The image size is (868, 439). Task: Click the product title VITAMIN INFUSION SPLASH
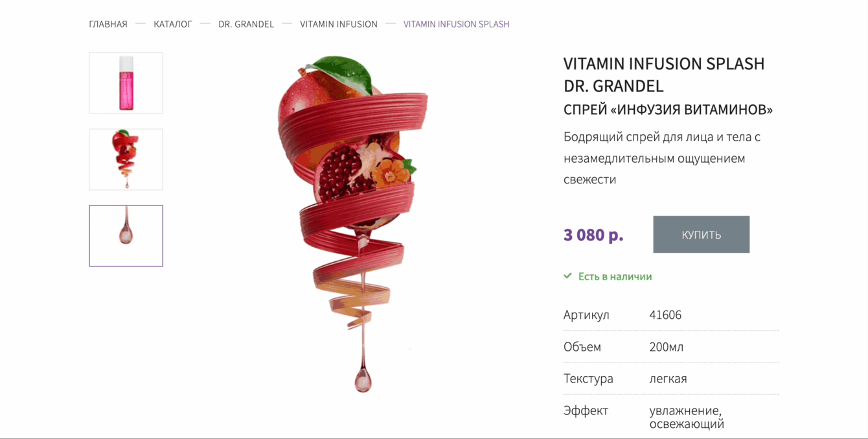[x=664, y=64]
